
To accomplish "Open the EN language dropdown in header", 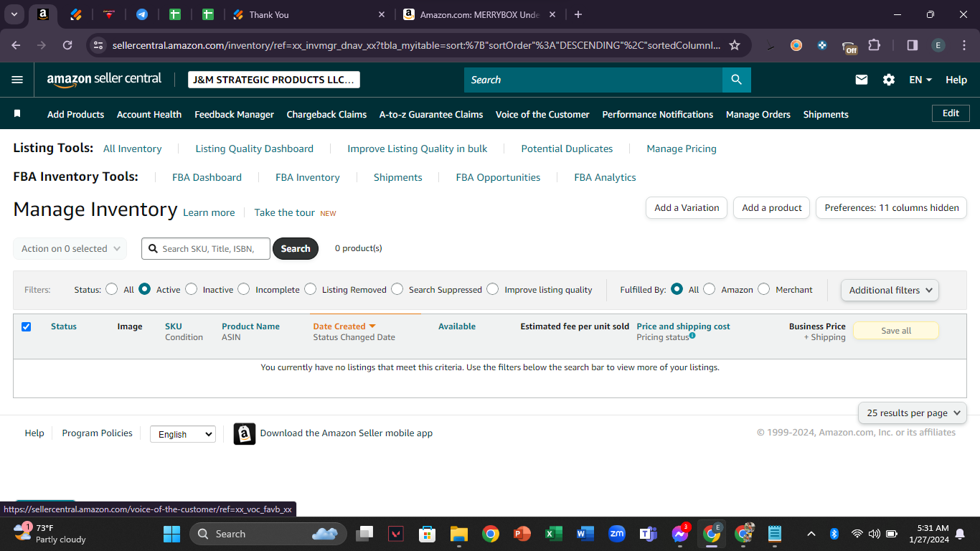I will tap(920, 80).
